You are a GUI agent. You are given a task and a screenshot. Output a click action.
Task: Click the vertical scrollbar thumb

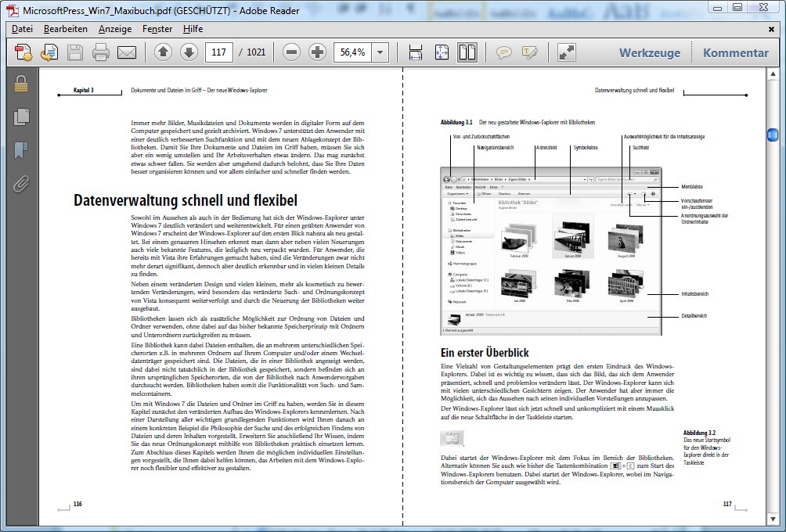click(x=773, y=135)
